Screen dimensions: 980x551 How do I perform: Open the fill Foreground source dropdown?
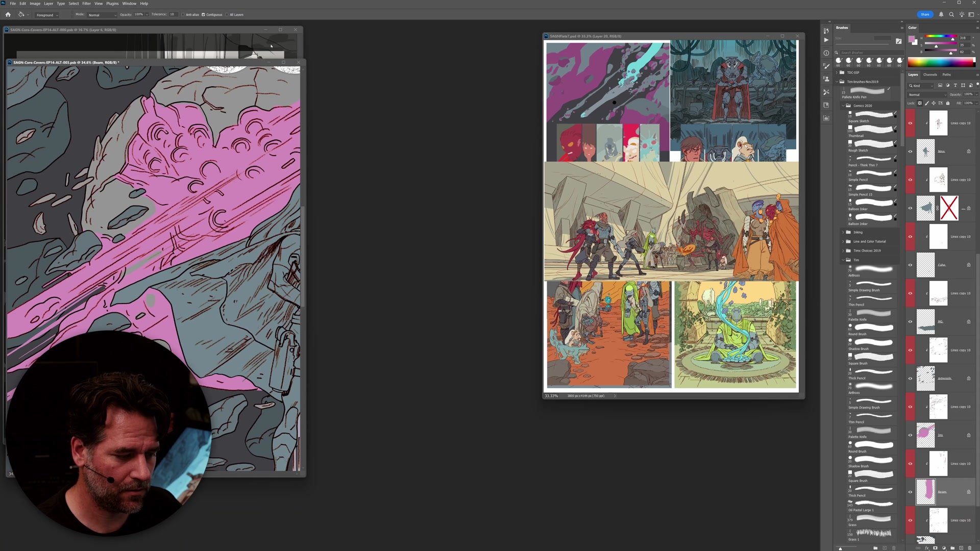click(47, 15)
